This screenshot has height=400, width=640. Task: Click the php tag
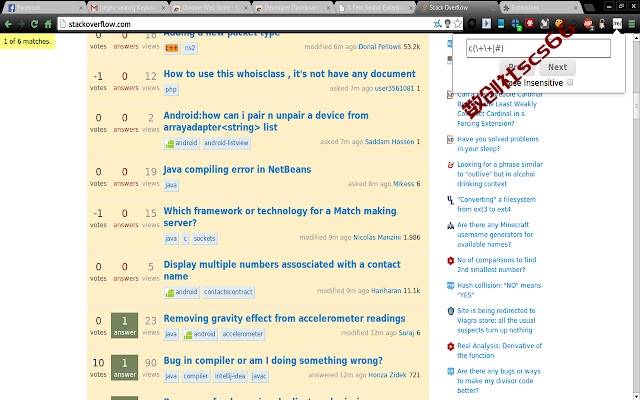[x=171, y=89]
